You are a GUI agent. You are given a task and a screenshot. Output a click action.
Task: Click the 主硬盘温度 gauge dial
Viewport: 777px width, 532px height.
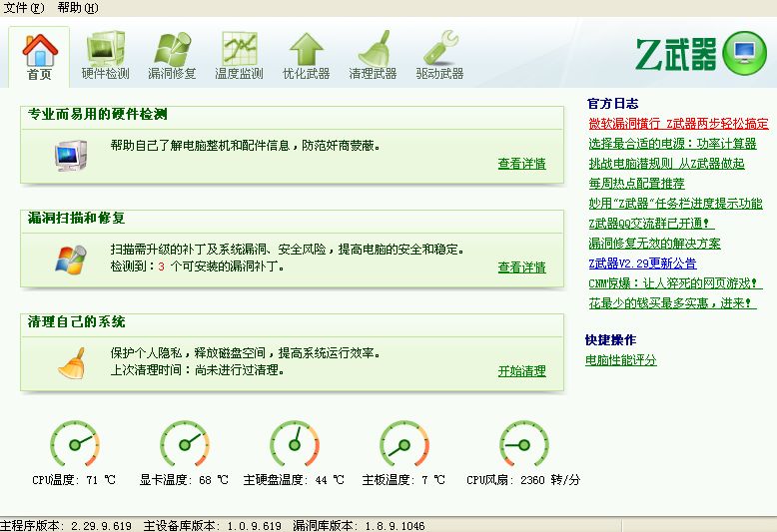pos(295,444)
